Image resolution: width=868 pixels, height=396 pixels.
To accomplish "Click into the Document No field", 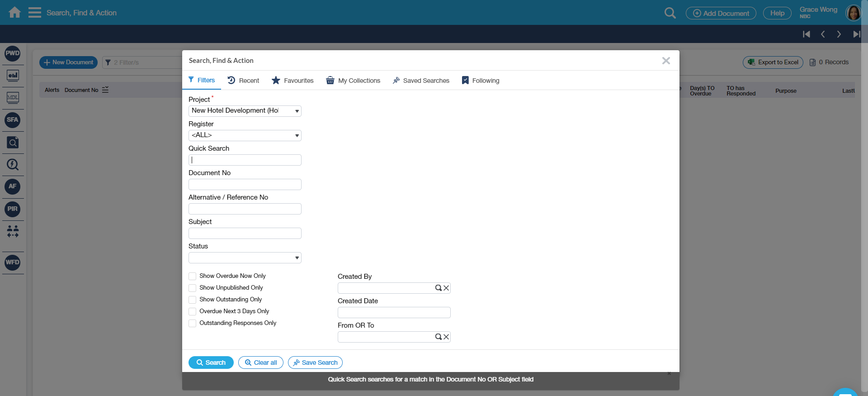I will pyautogui.click(x=245, y=185).
